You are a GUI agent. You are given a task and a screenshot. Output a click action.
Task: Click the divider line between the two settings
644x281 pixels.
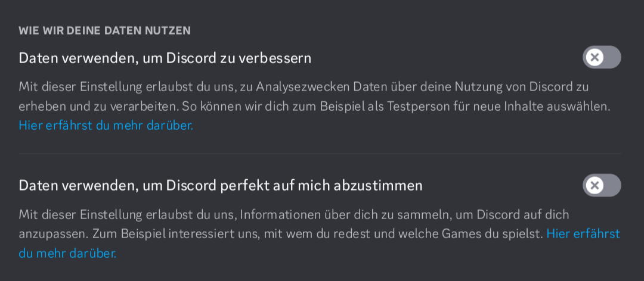tap(320, 154)
